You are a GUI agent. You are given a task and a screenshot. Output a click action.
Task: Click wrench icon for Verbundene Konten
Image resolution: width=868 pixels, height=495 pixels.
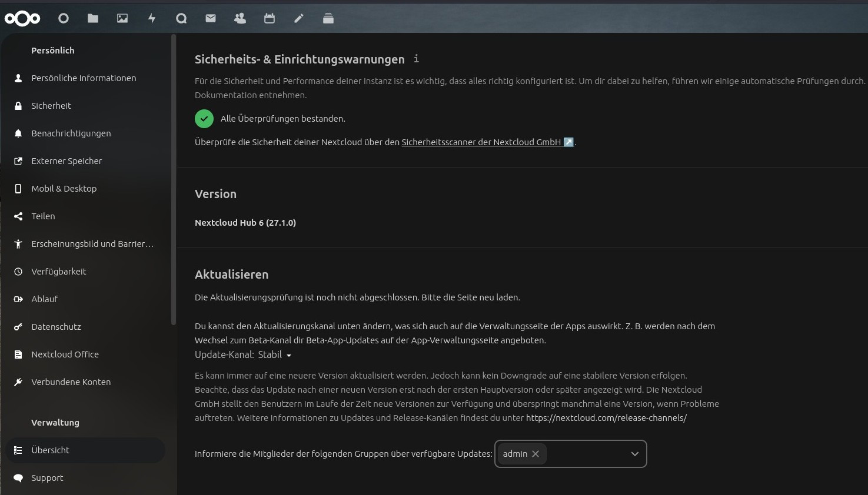click(x=18, y=382)
